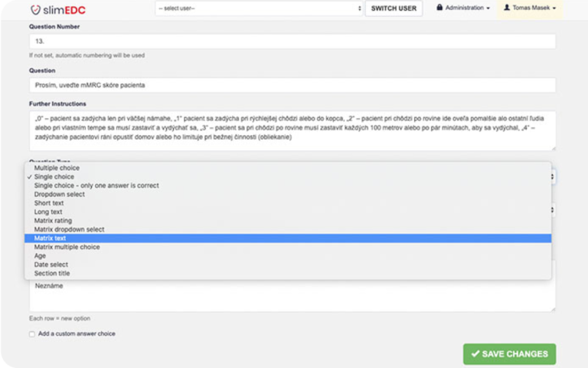
Task: Click the slimEDC shield logo icon
Action: point(35,9)
